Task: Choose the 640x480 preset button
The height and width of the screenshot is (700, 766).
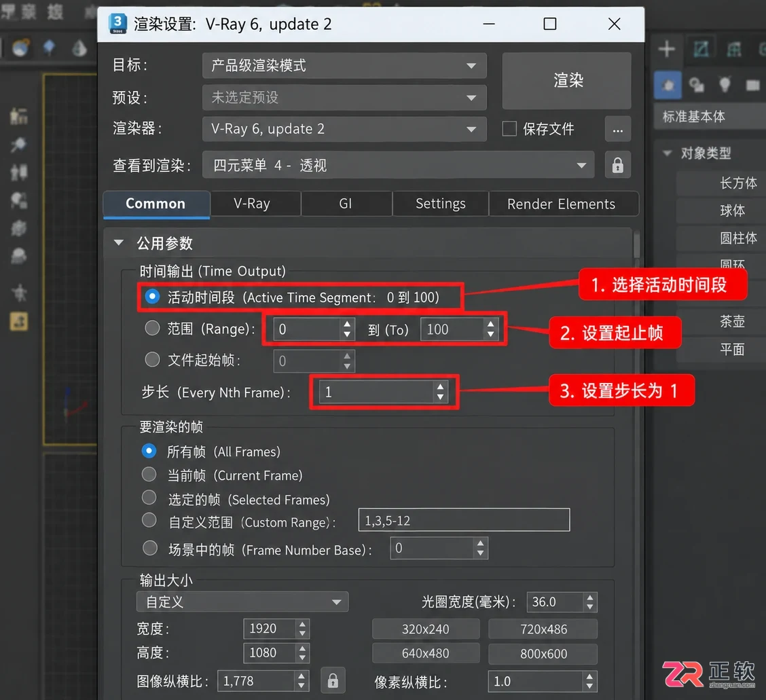Action: point(426,654)
